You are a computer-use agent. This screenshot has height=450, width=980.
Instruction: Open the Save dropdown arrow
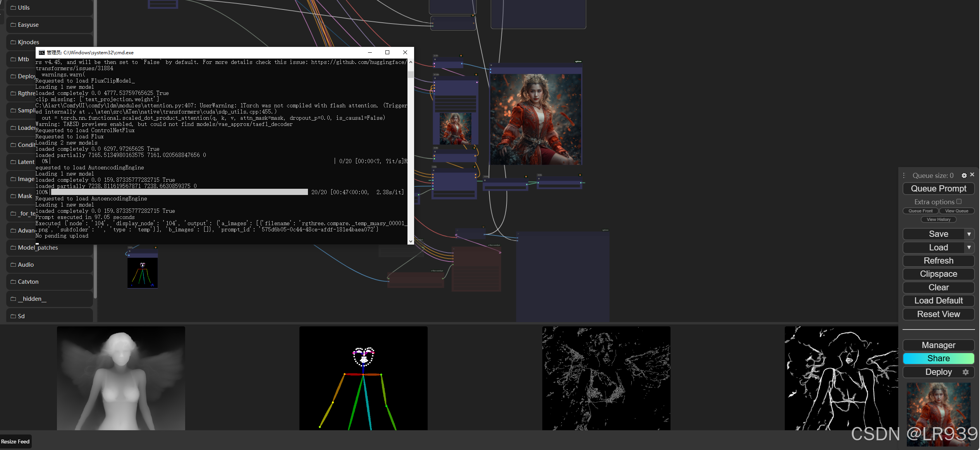969,234
